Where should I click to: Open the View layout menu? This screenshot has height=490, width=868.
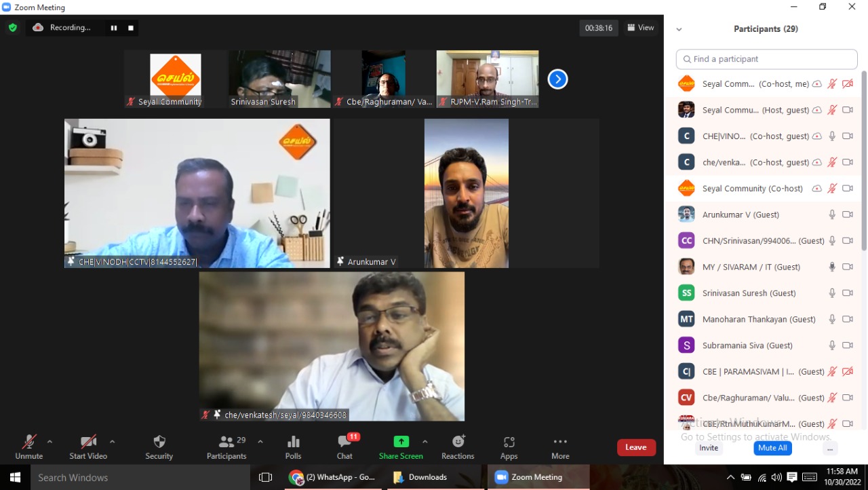point(640,28)
